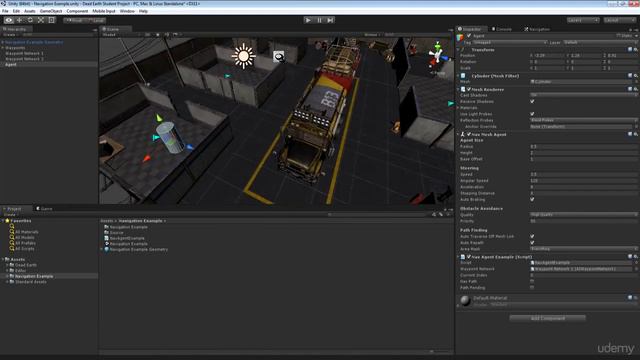Open the Cylinder Mesh Filter gear menu

(635, 76)
